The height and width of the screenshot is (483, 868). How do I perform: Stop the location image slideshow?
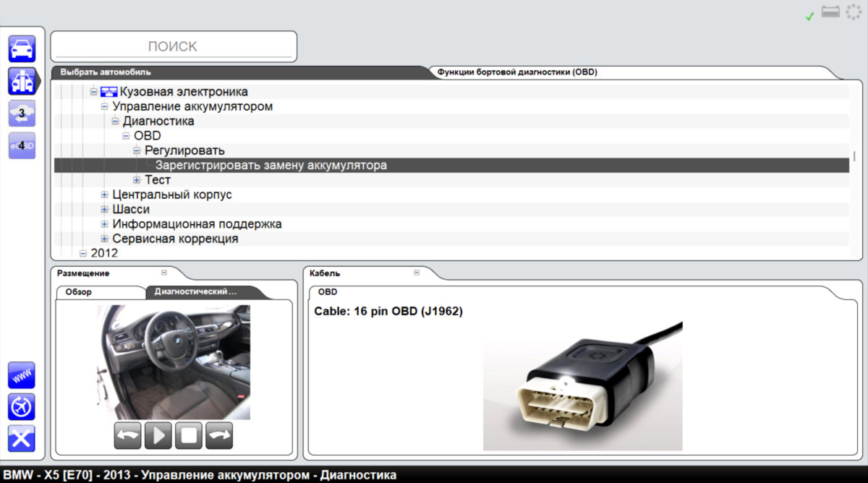[x=189, y=435]
